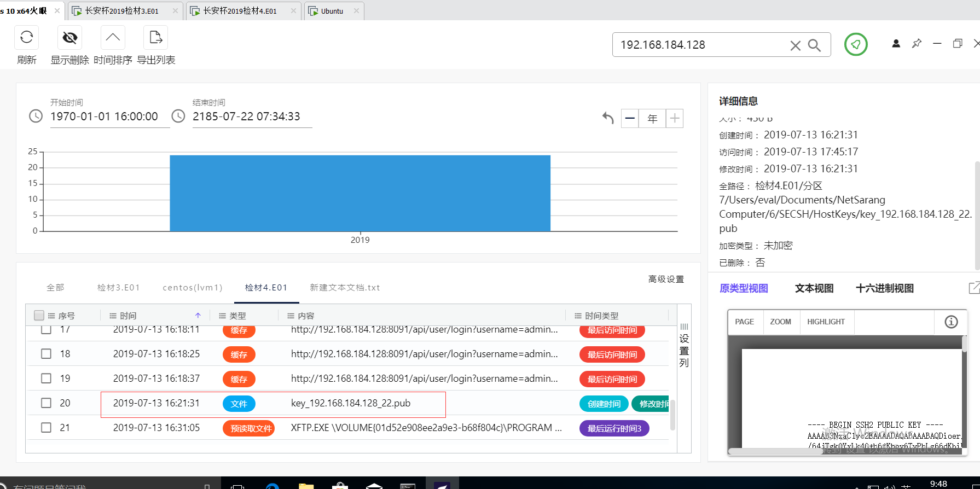Select XFTP.EXE row 21 content

pos(426,428)
